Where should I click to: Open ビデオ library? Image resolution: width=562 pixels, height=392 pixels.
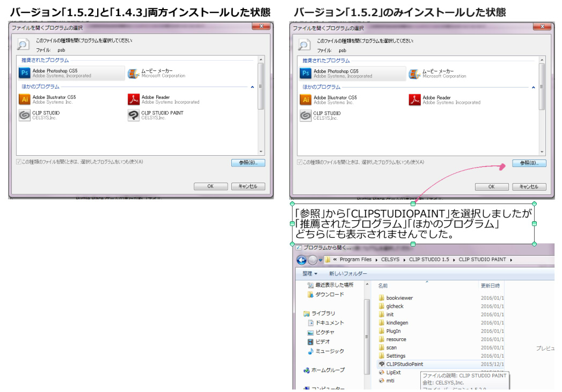pyautogui.click(x=319, y=342)
